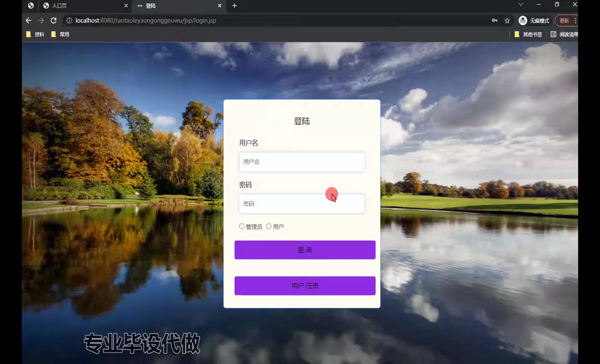This screenshot has height=364, width=600.
Task: Close the 入口页 tab
Action: point(126,5)
